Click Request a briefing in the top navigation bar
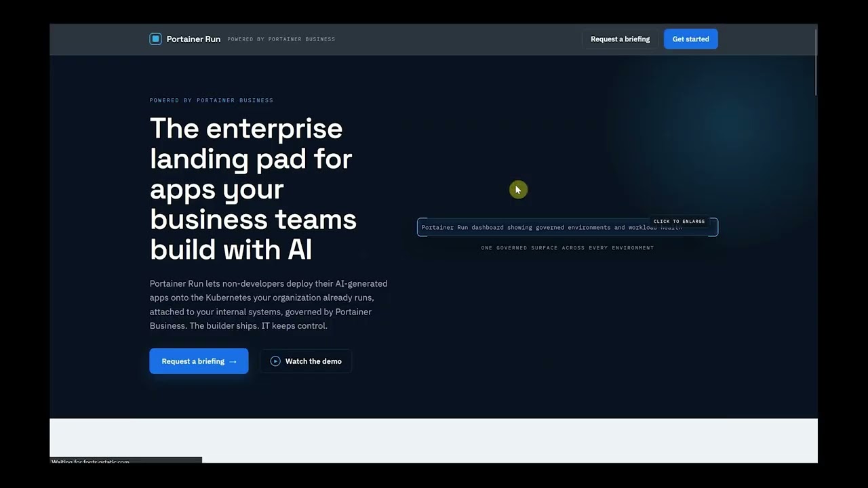The width and height of the screenshot is (868, 488). [620, 39]
